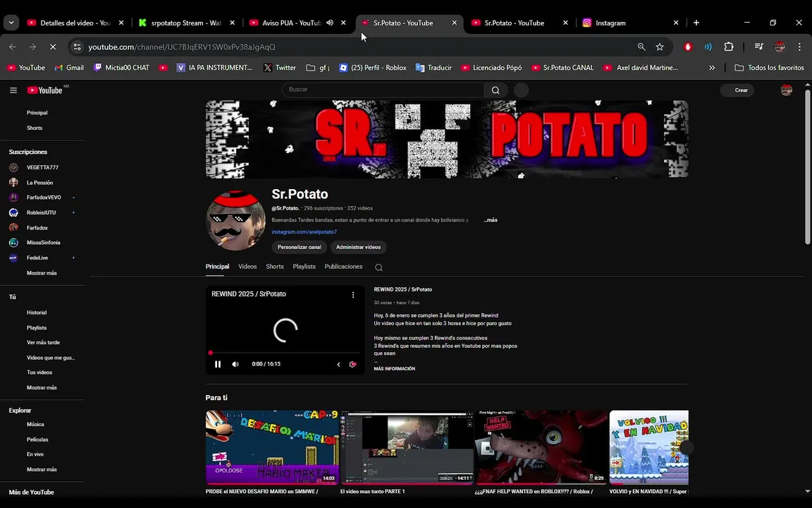Open the El video mas tonto PARTE 1 thumbnail

tap(407, 447)
